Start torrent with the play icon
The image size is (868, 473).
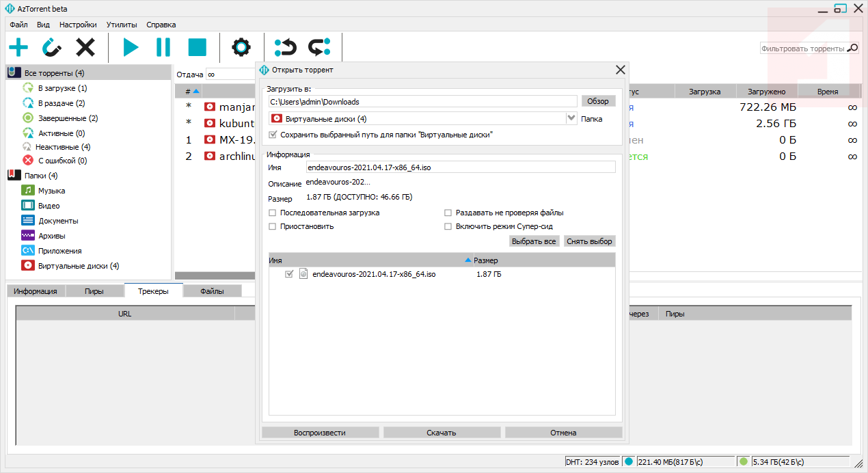click(x=131, y=47)
